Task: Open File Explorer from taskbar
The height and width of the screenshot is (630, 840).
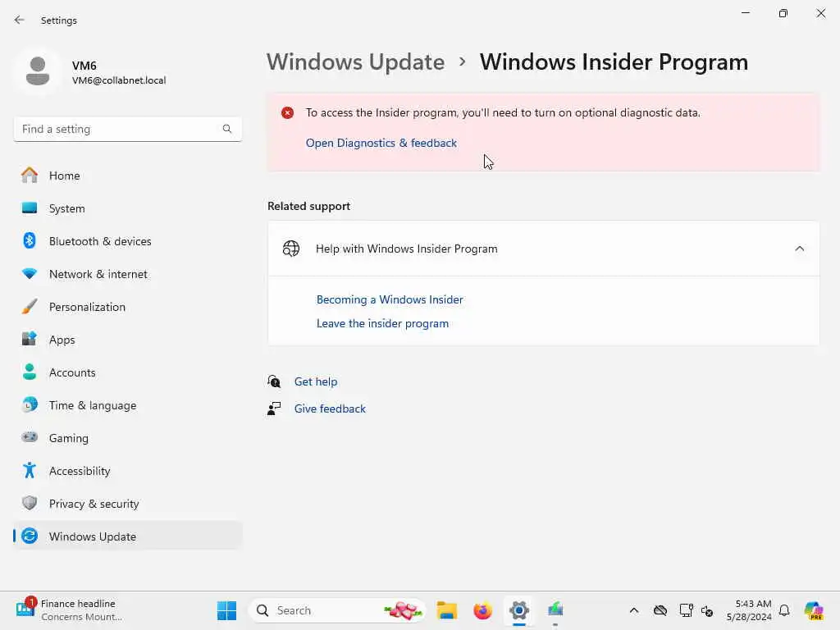Action: pos(446,610)
